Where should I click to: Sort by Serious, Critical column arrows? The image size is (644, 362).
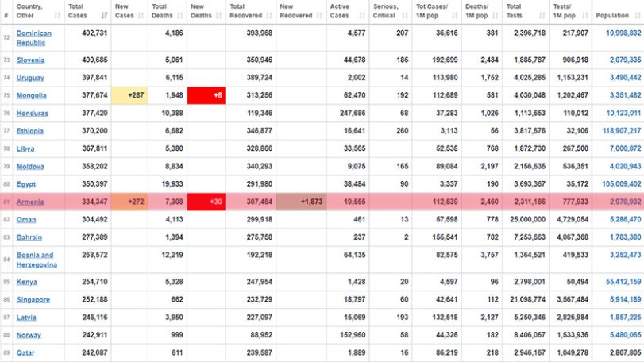(x=405, y=16)
